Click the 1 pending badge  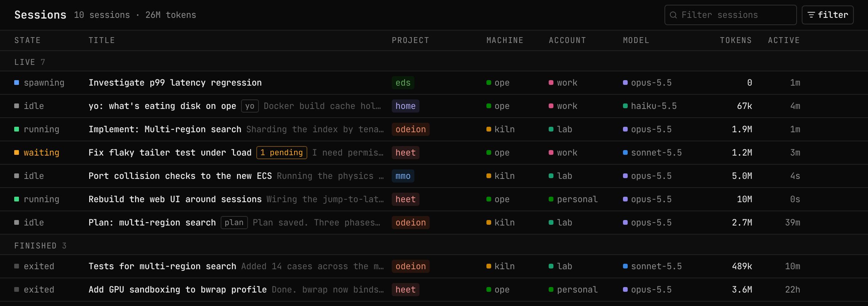coord(282,153)
